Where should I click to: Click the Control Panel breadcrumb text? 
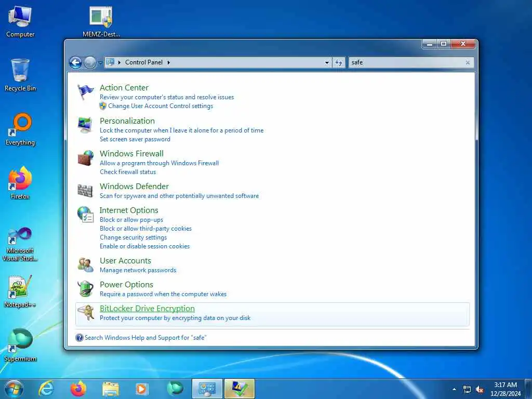[x=144, y=62]
